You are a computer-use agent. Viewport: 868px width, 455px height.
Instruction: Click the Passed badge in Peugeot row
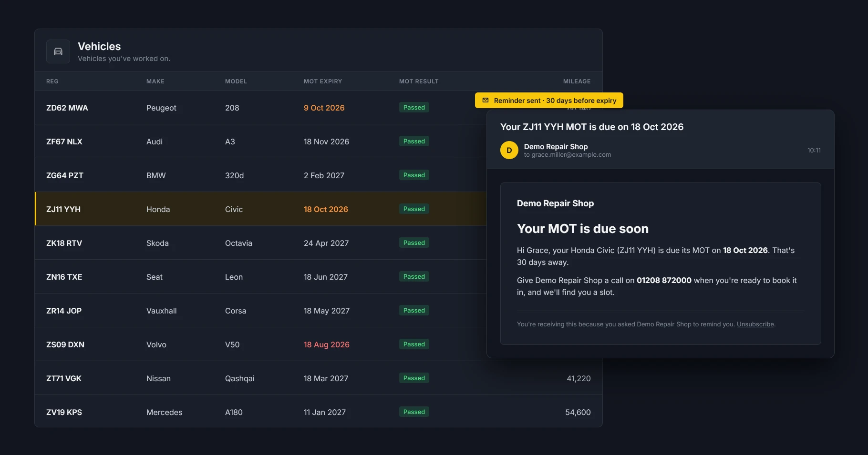click(x=414, y=107)
